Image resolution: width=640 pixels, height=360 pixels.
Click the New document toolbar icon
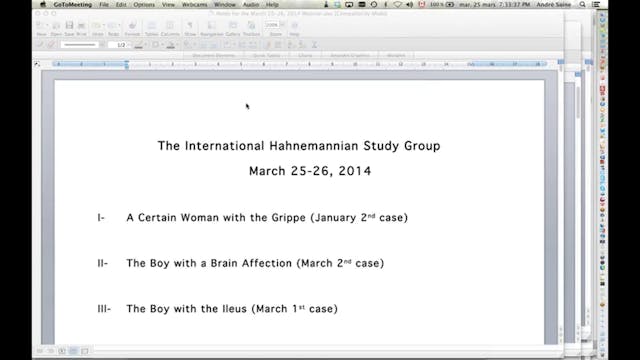(x=40, y=26)
